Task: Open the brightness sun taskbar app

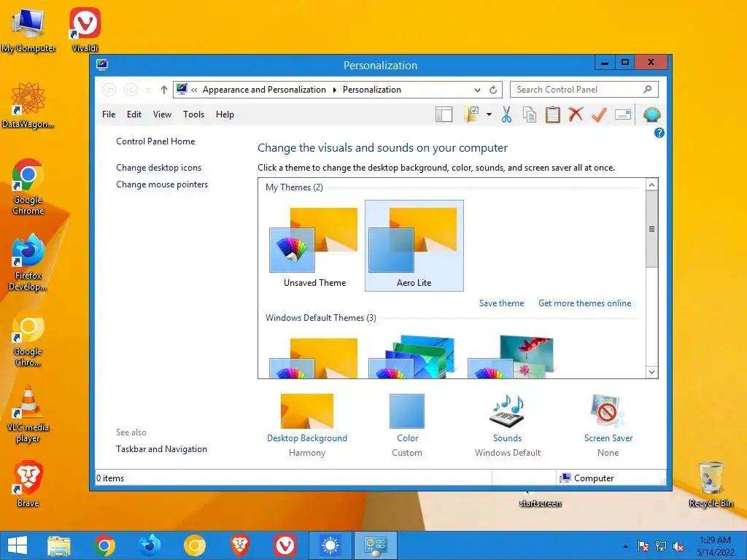Action: coord(330,545)
